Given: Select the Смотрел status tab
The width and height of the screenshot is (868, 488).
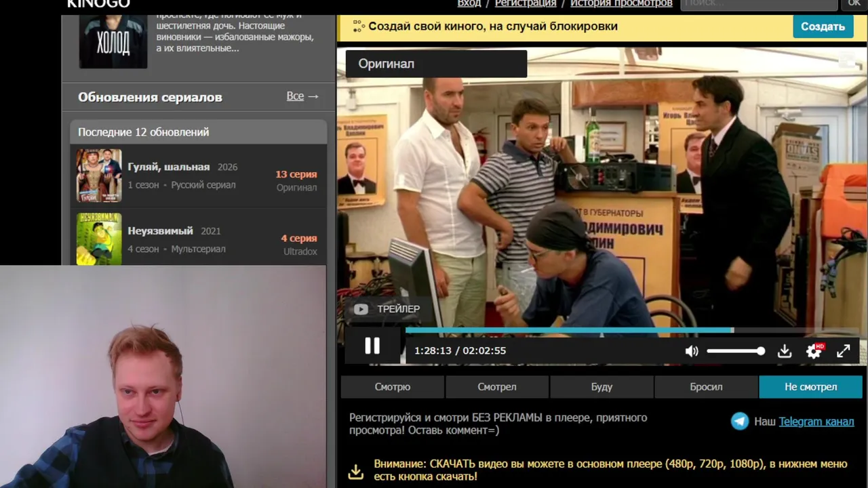Looking at the screenshot, I should [x=497, y=387].
